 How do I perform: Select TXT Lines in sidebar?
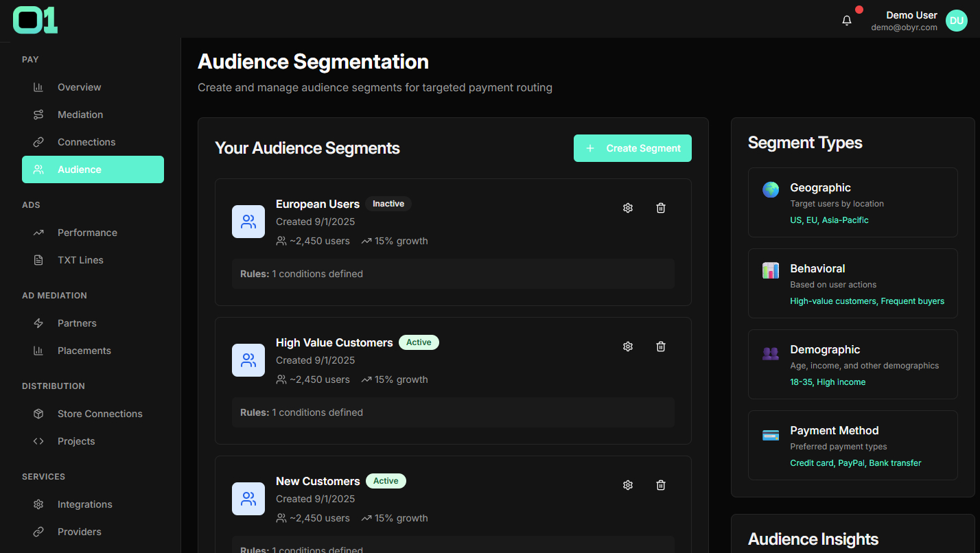(80, 260)
